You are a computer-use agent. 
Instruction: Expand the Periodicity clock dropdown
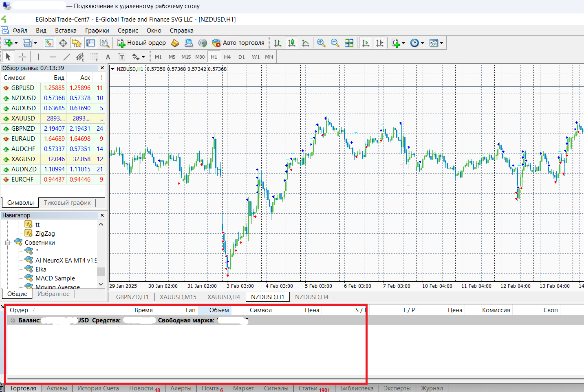pyautogui.click(x=422, y=43)
